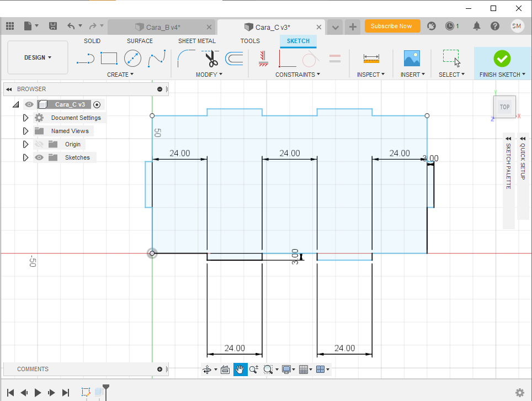
Task: Apply the Equal constraint
Action: click(x=335, y=59)
